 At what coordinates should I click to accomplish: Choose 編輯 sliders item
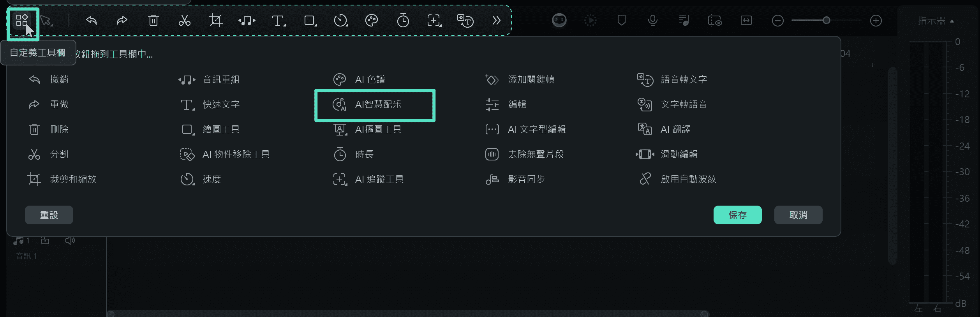click(x=506, y=104)
